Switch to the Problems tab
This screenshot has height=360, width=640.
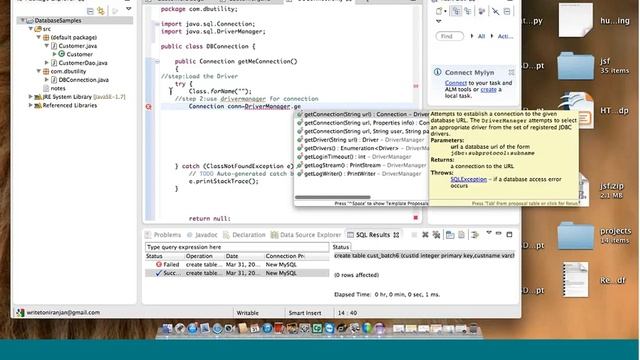click(163, 235)
